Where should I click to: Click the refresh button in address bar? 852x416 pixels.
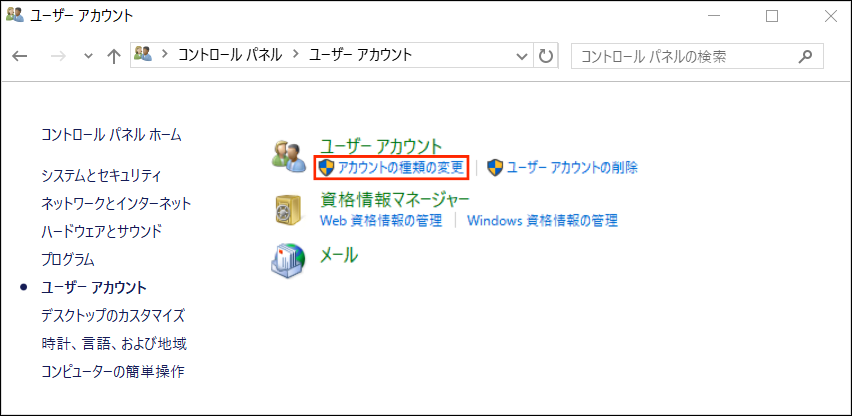[x=546, y=56]
